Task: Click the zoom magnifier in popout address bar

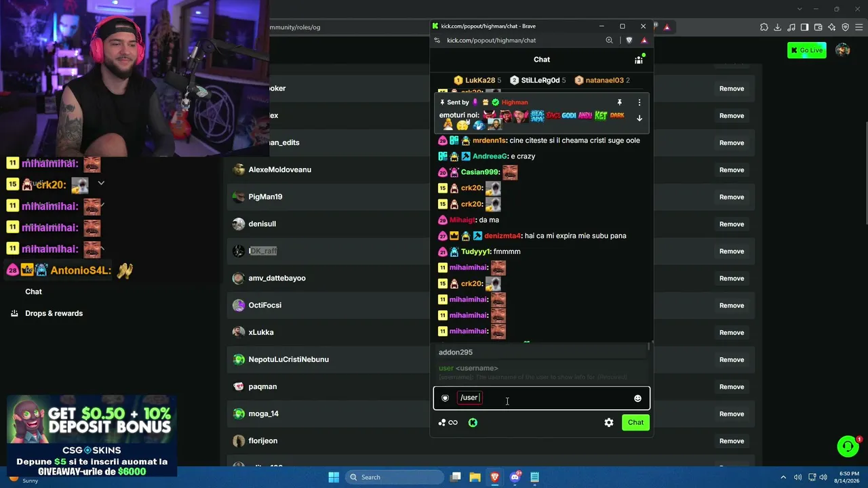Action: click(609, 40)
